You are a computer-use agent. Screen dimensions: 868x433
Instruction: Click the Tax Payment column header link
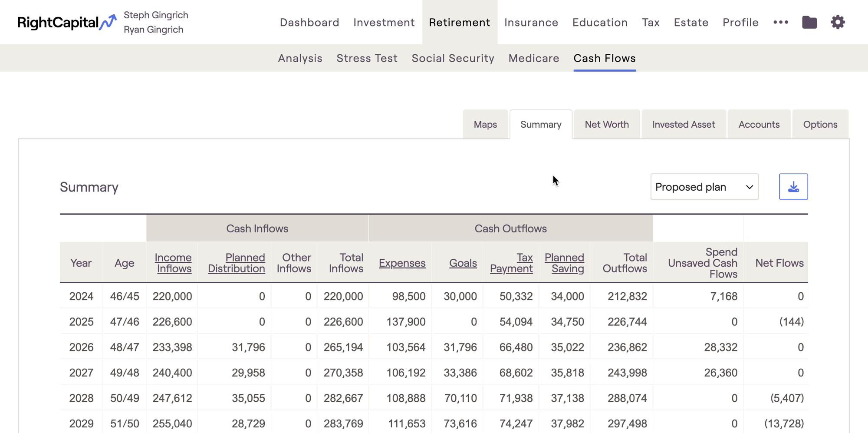[x=511, y=263]
